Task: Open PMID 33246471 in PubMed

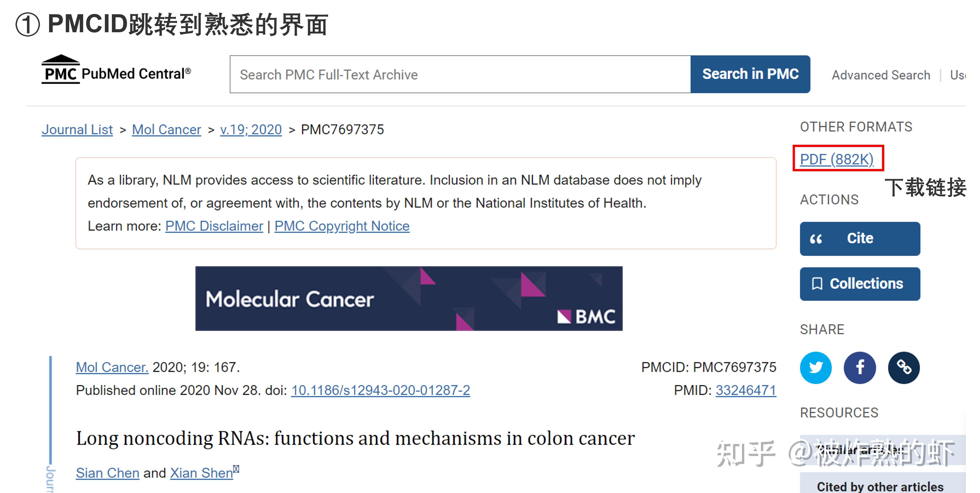Action: tap(746, 390)
